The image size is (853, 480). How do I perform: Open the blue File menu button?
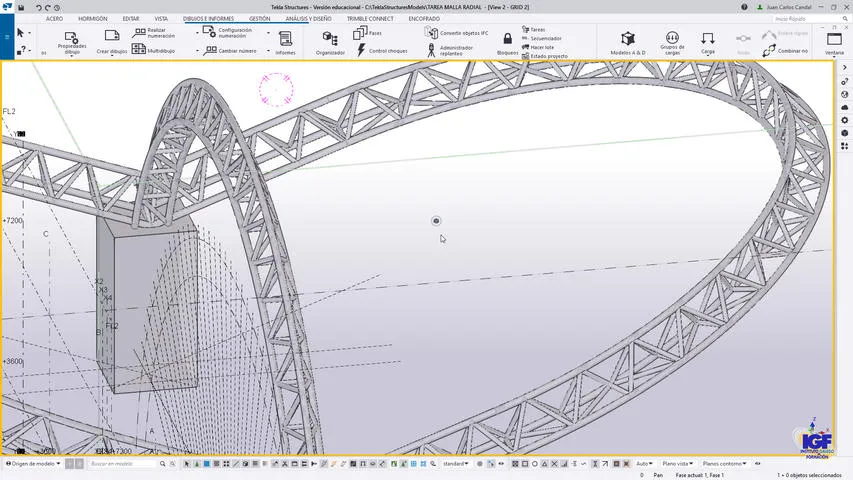pyautogui.click(x=7, y=37)
